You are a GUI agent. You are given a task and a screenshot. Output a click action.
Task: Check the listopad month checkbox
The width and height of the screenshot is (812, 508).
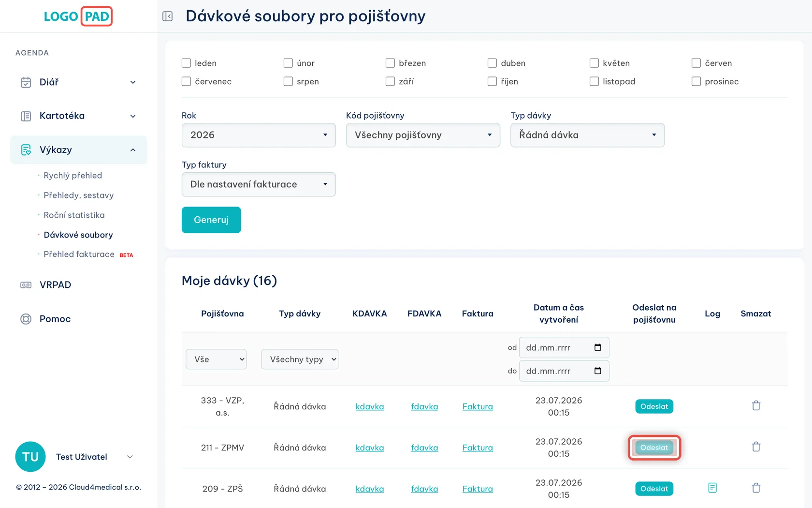594,81
